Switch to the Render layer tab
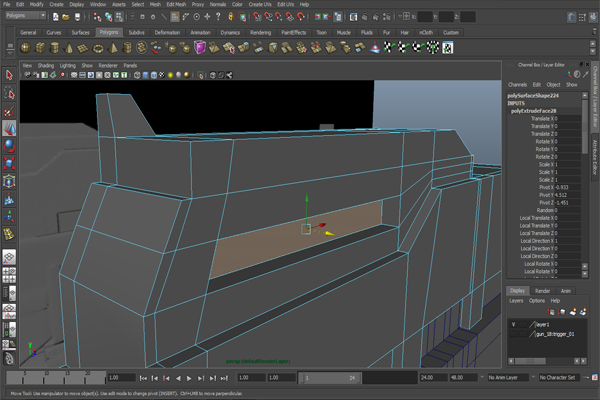 coord(542,291)
